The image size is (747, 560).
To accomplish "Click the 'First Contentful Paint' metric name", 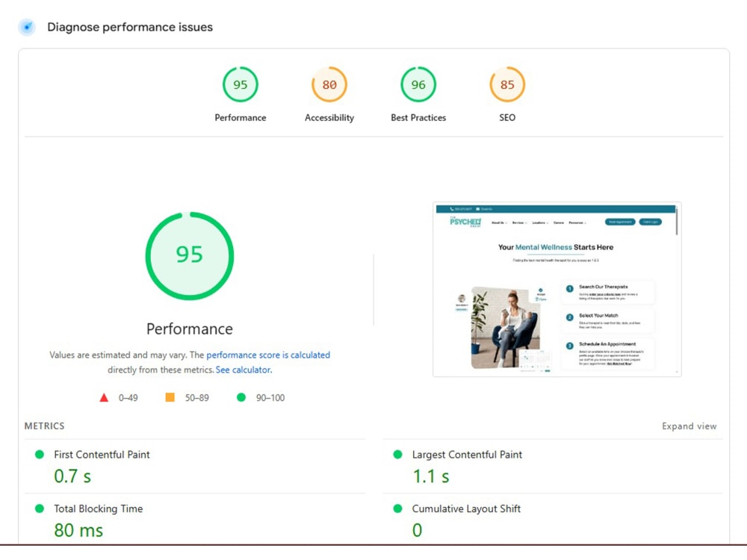I will click(x=102, y=455).
